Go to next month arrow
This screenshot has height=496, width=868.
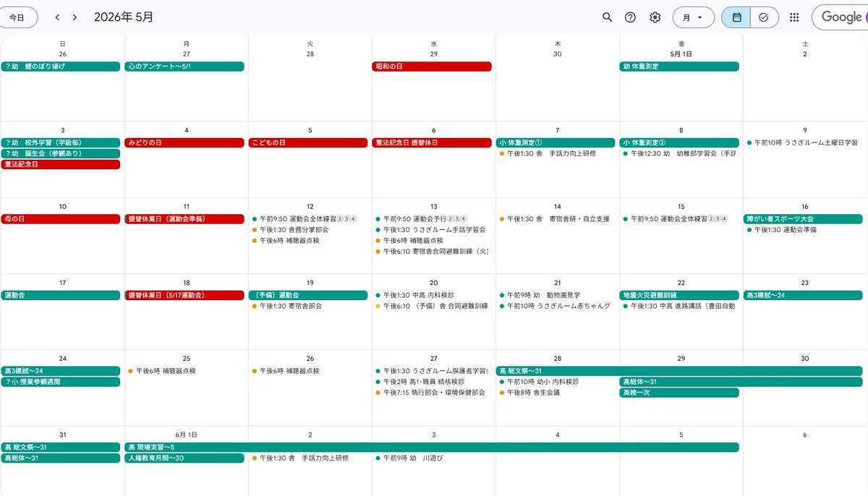[75, 17]
